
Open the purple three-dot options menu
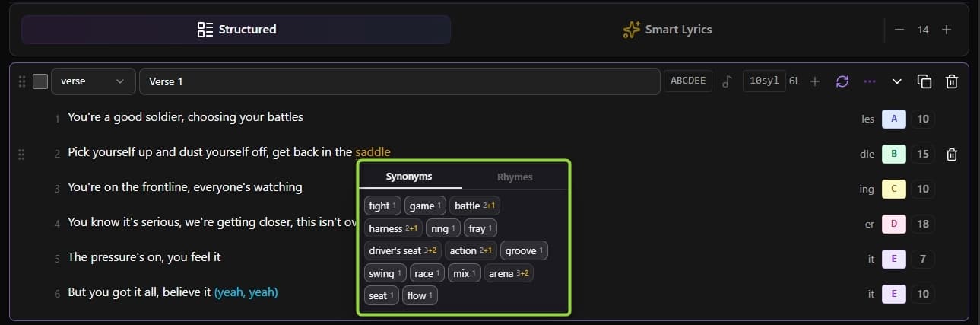pyautogui.click(x=870, y=81)
